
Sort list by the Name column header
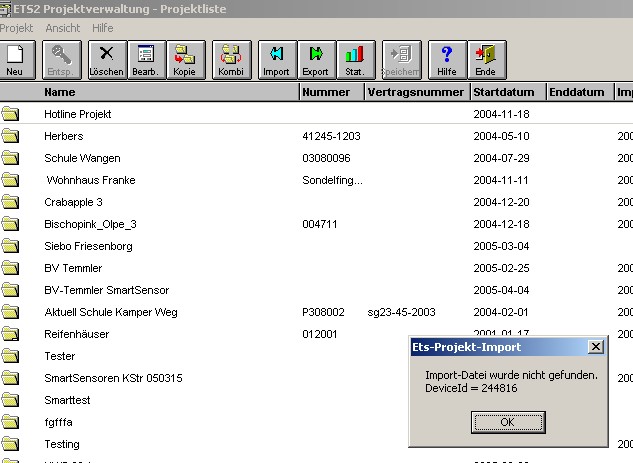tap(60, 92)
